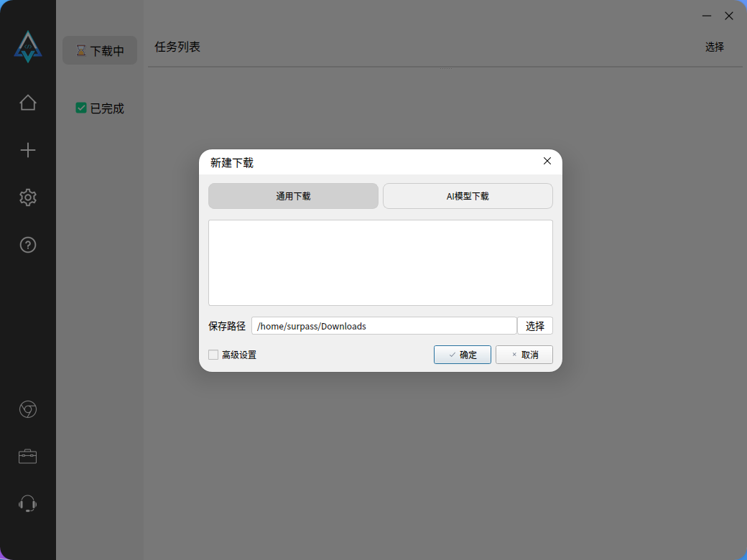Click the 取消 button
747x560 pixels.
pos(524,355)
